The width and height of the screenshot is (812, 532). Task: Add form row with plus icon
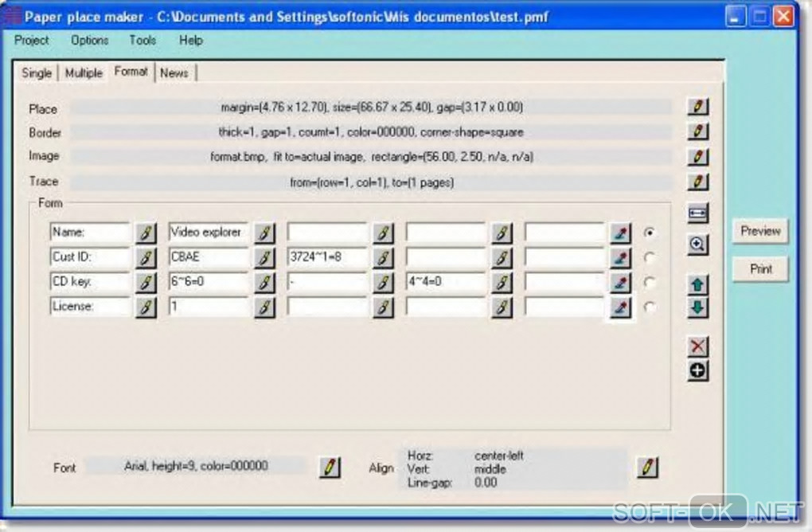point(697,371)
